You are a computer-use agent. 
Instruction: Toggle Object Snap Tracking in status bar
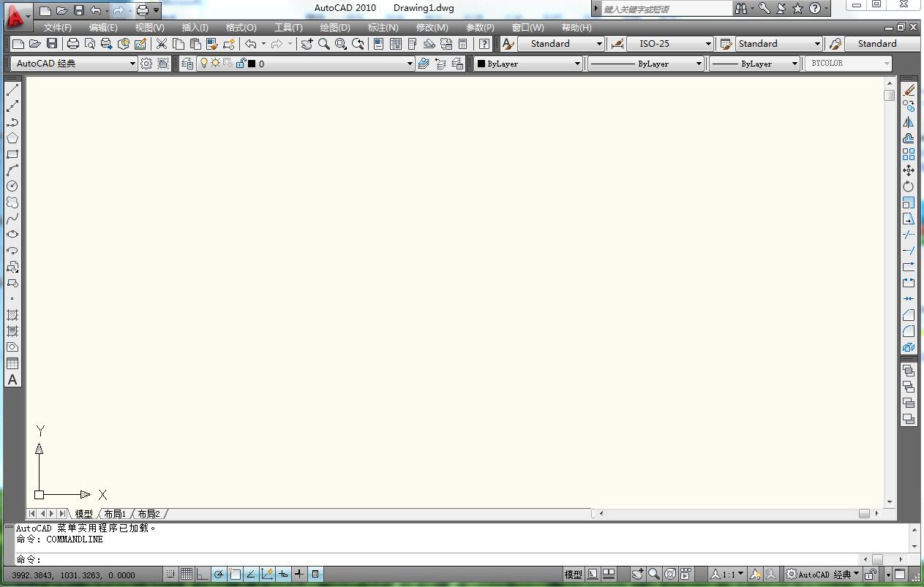(251, 575)
